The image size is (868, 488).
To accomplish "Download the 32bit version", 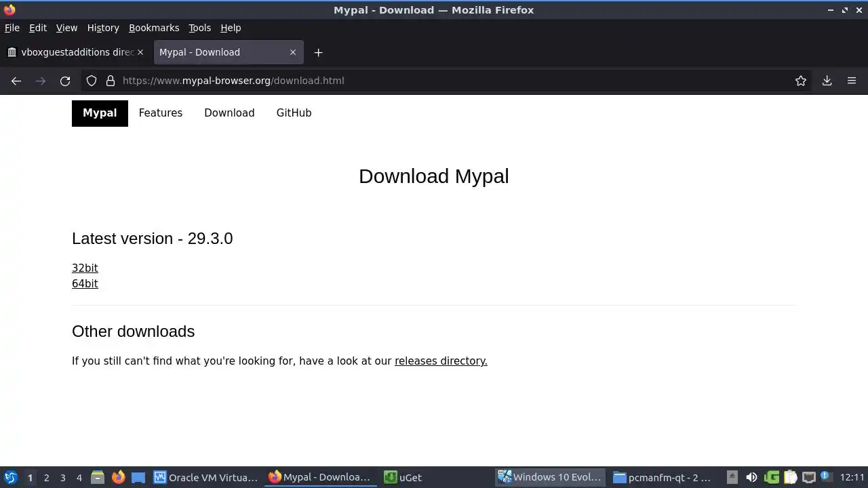I will (85, 268).
